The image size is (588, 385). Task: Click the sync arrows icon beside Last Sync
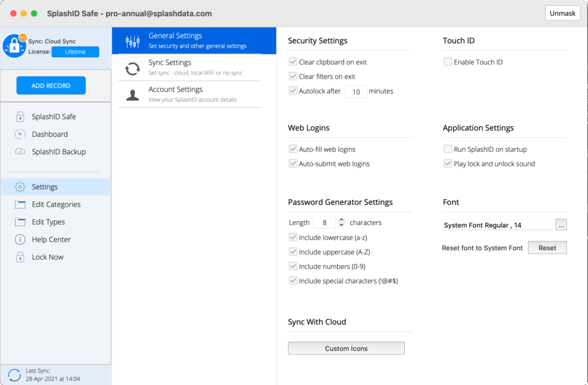[x=14, y=375]
